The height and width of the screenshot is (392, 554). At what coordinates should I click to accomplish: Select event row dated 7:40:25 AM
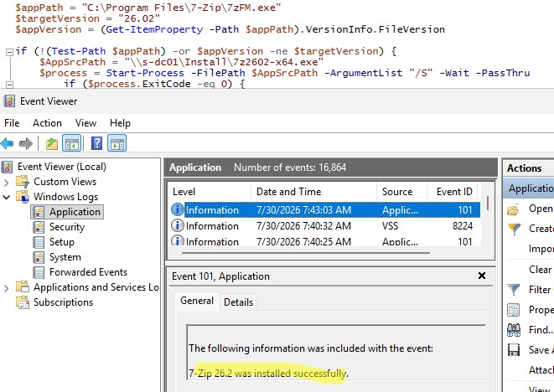[324, 241]
